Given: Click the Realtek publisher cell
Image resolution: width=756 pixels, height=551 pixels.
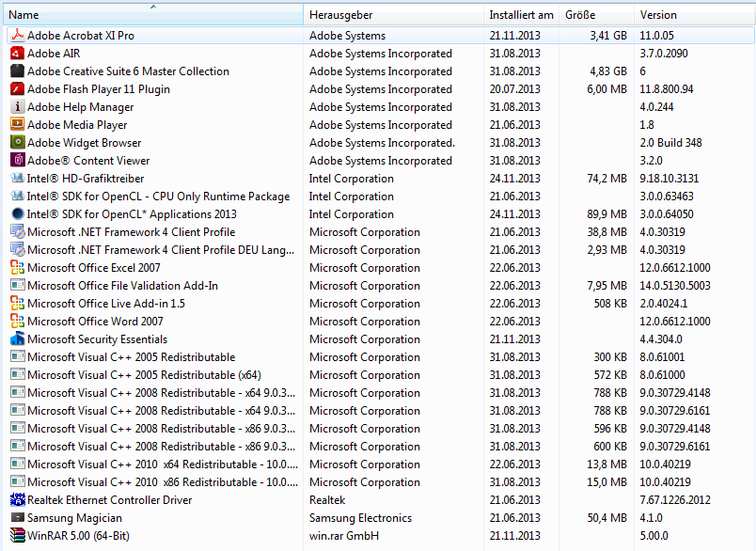Looking at the screenshot, I should 327,499.
